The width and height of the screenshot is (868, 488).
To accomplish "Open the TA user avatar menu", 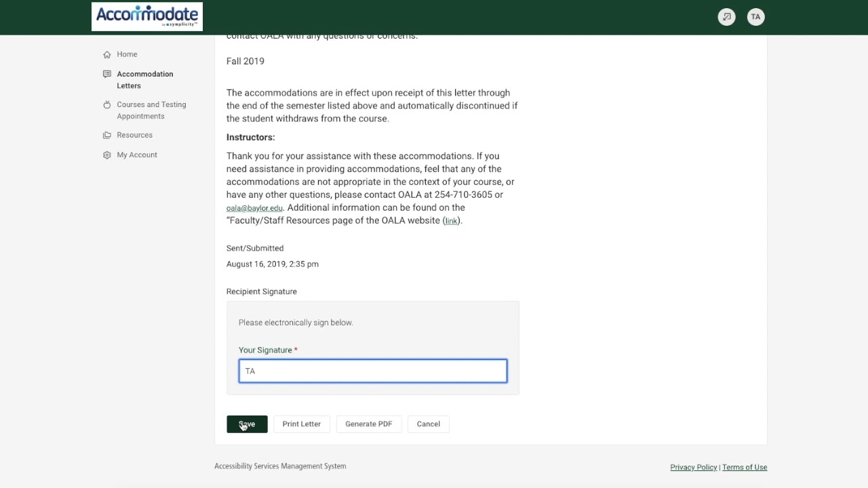I will point(755,17).
